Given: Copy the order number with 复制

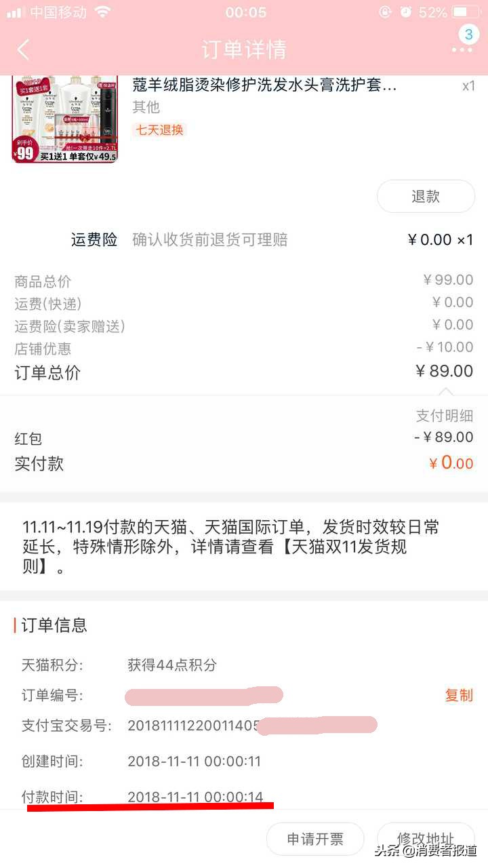Looking at the screenshot, I should click(459, 695).
